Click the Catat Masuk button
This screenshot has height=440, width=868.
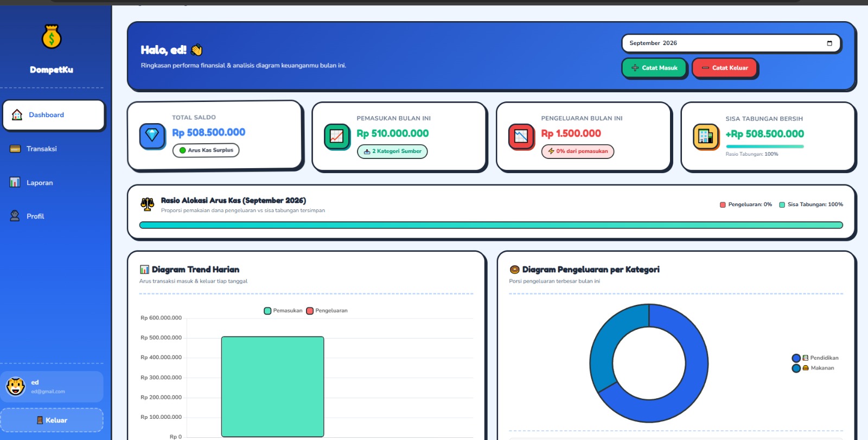(654, 68)
